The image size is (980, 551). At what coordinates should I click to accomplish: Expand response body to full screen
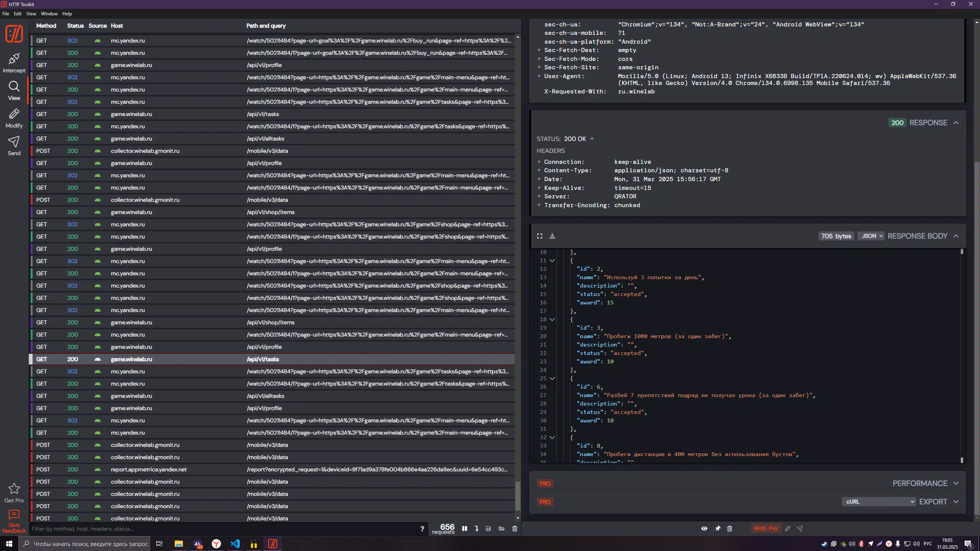(540, 236)
